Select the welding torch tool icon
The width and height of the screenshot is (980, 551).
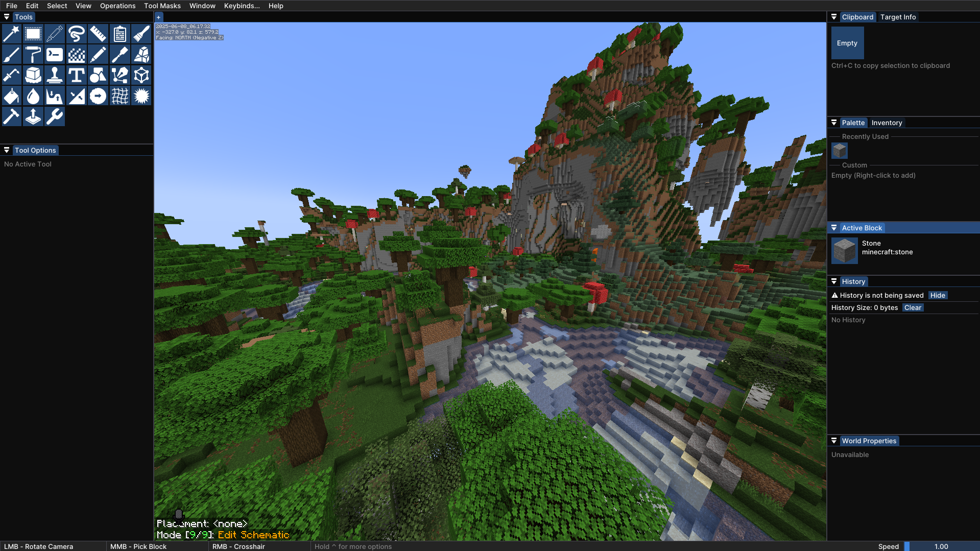point(12,75)
